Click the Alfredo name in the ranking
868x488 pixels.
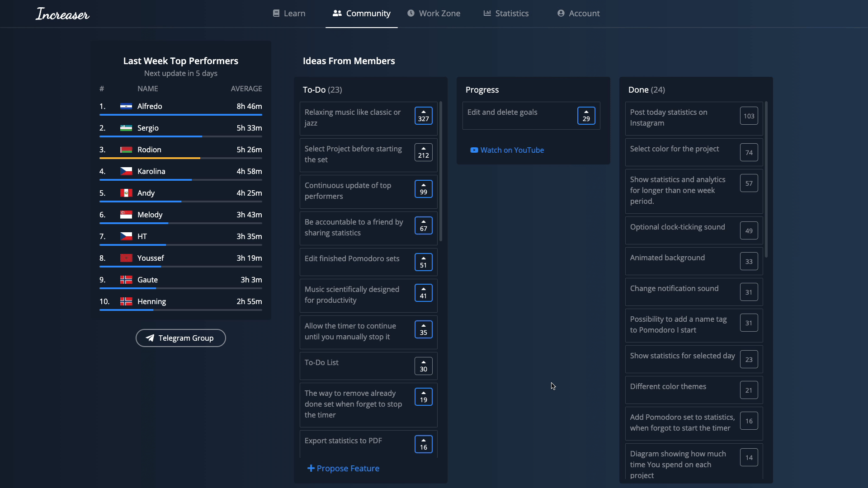point(150,106)
